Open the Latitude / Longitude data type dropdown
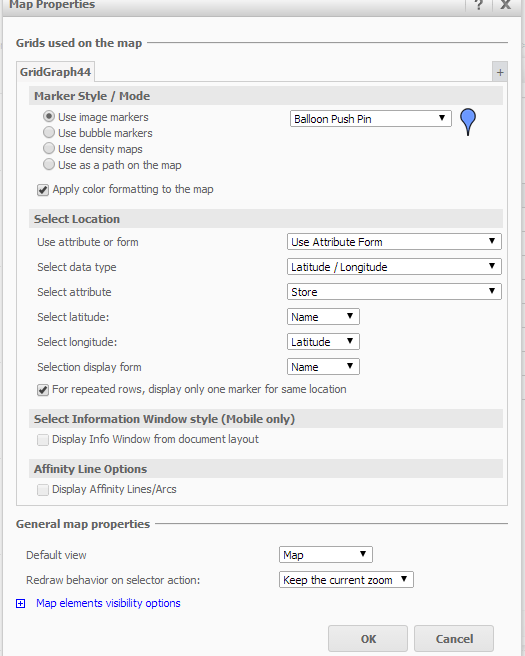The image size is (525, 656). click(394, 267)
